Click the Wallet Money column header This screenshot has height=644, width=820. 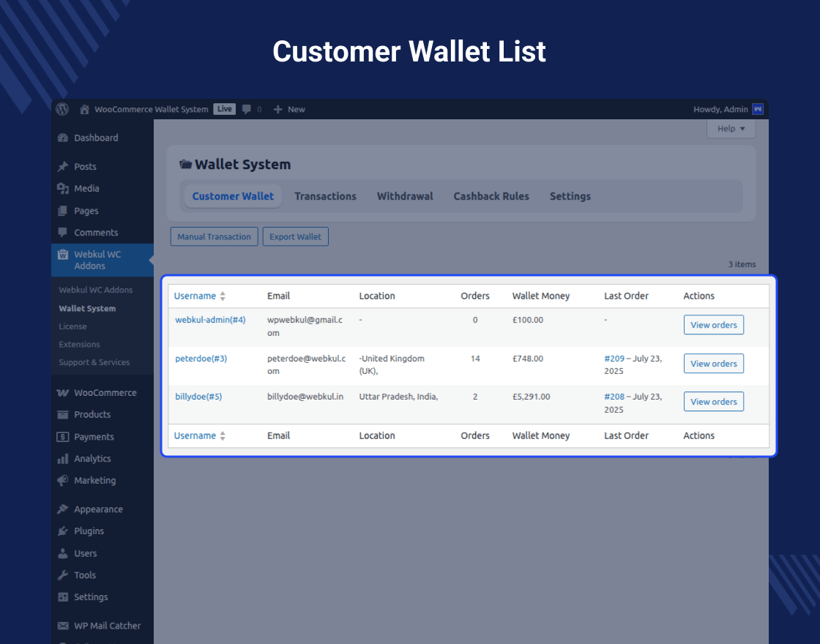(541, 296)
